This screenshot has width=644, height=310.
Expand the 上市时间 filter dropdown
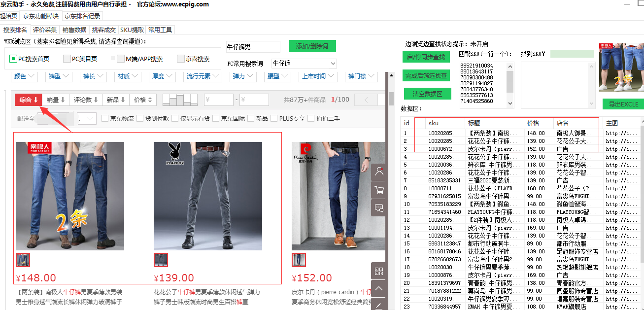coord(319,76)
